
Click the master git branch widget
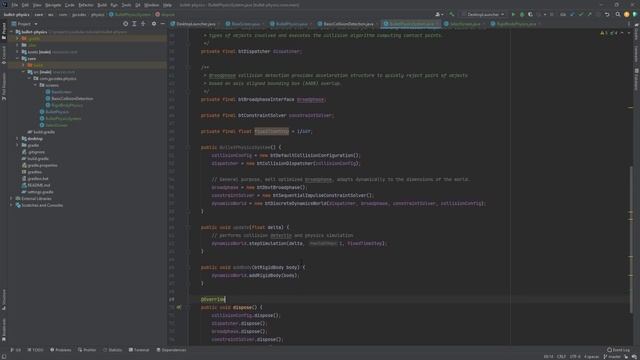[x=612, y=356]
